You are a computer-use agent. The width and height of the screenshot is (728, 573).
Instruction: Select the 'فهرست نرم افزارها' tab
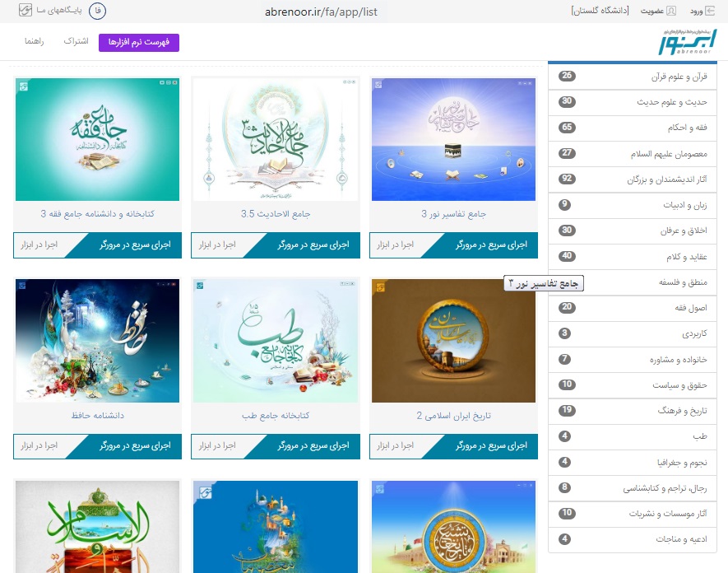coord(139,42)
